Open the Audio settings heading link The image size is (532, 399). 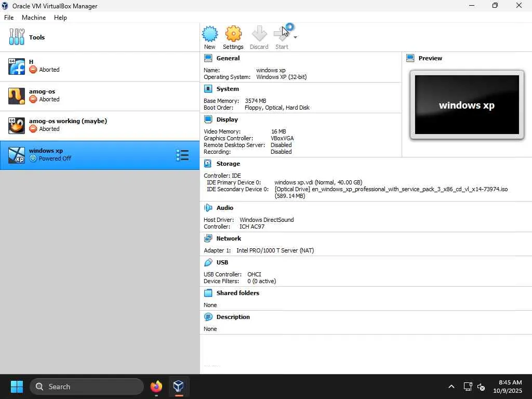click(224, 208)
